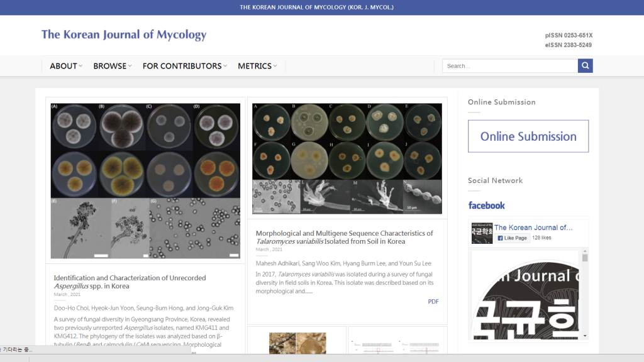Screen dimensions: 644x362
Task: Click the Facebook widget scrollbar thumb
Action: click(585, 258)
